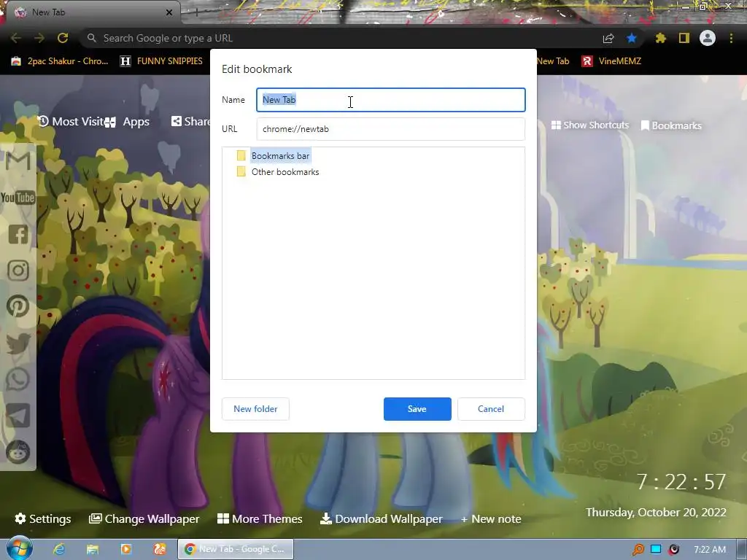Click Change Wallpaper
Viewport: 747px width, 560px height.
pos(144,518)
